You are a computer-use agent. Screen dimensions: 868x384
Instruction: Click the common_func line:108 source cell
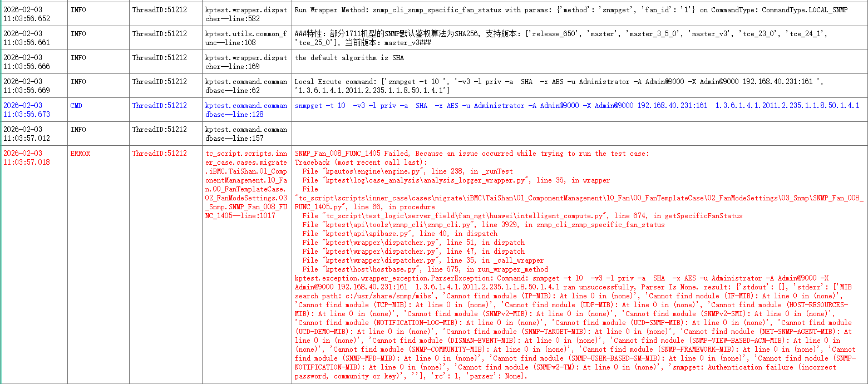[x=246, y=38]
